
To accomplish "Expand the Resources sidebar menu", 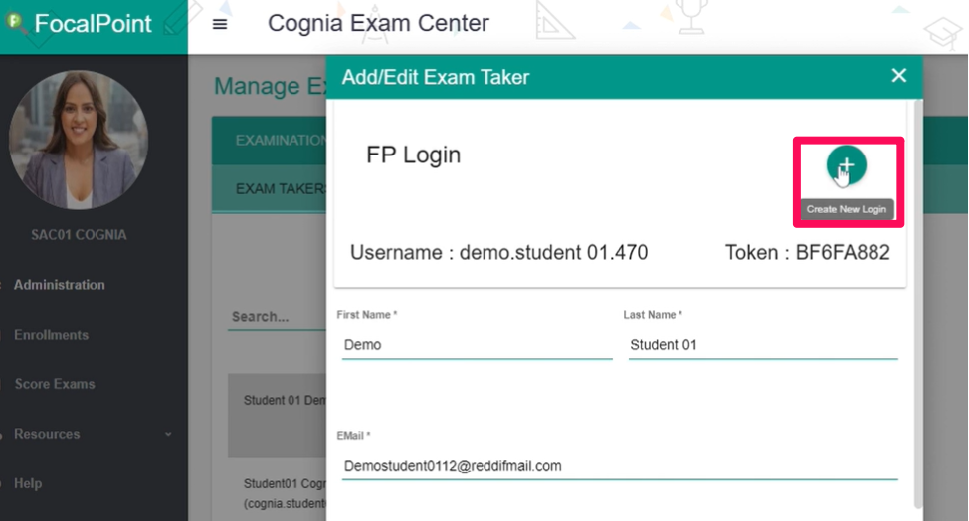I will 93,434.
